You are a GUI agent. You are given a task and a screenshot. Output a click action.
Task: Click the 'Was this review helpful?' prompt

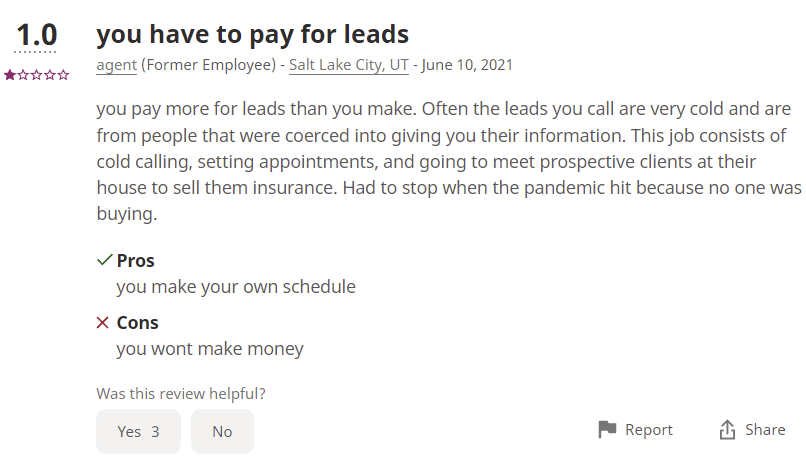coord(181,394)
